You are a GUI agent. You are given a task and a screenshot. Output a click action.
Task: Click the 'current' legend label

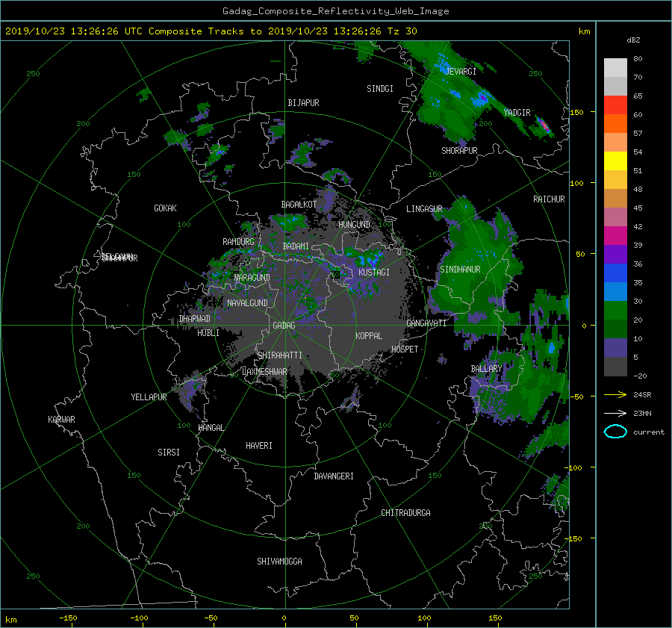tap(648, 432)
